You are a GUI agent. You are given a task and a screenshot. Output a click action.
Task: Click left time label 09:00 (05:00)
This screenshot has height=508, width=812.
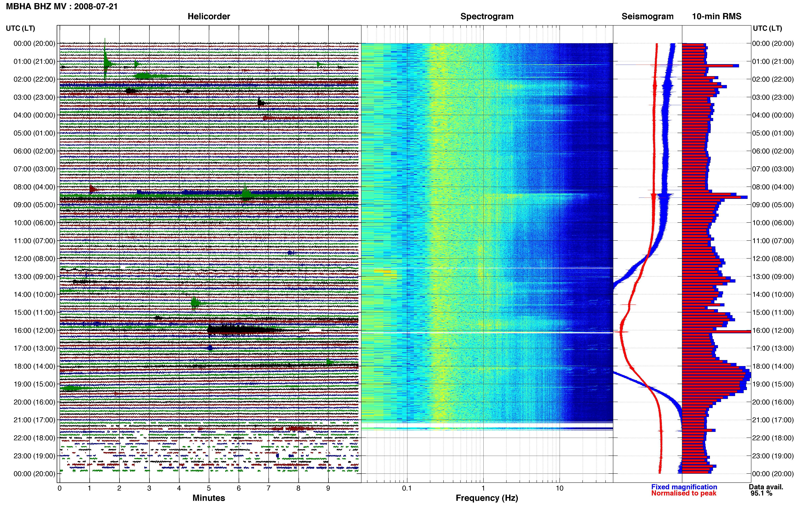point(34,205)
